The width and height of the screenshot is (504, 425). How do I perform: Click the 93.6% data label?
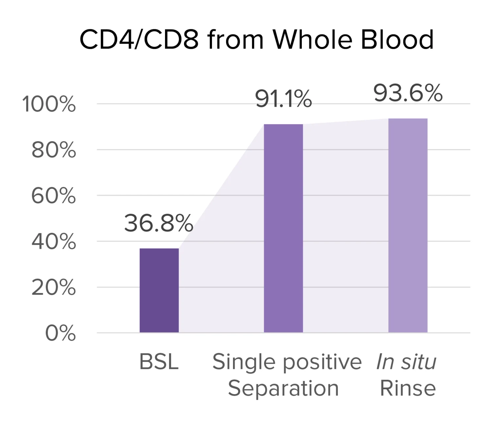click(408, 93)
